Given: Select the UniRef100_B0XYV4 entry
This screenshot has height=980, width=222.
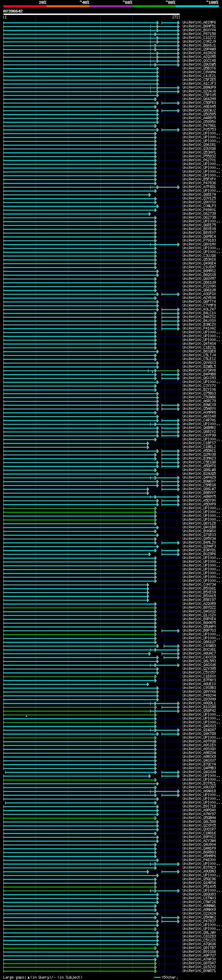Looking at the screenshot, I should (x=199, y=30).
